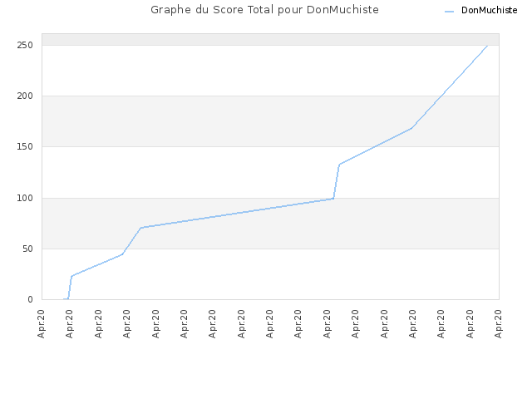
Task: Click the y-axis label 150
Action: click(x=25, y=146)
